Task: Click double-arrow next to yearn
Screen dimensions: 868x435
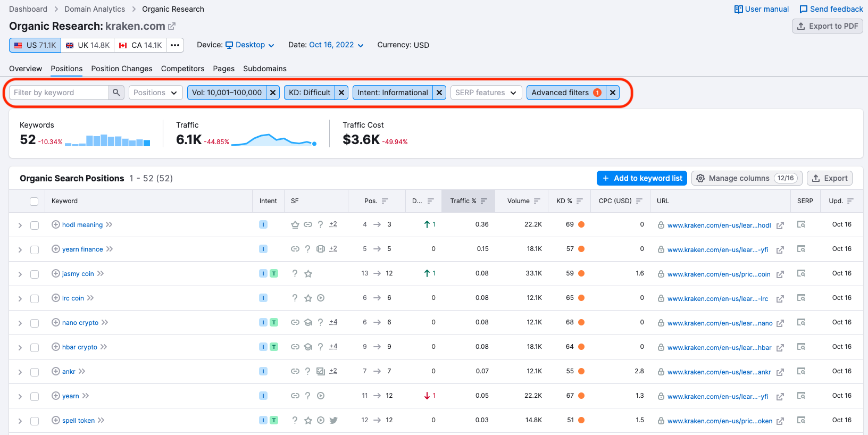Action: [86, 396]
